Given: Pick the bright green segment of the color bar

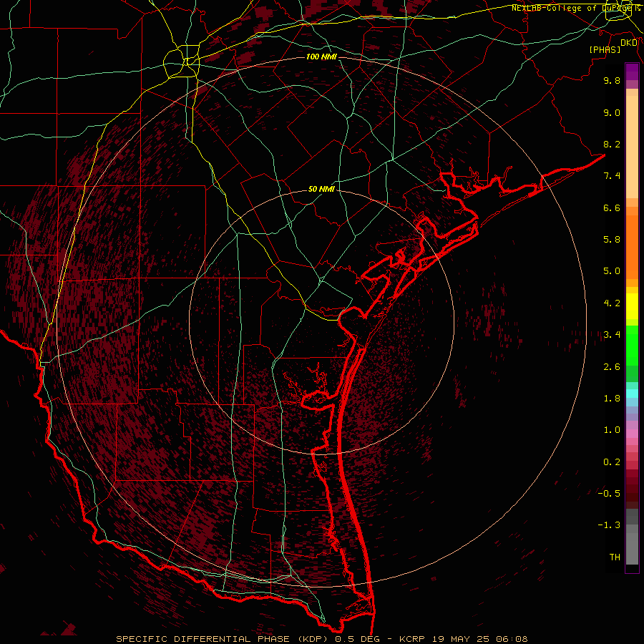Looking at the screenshot, I should tap(632, 344).
